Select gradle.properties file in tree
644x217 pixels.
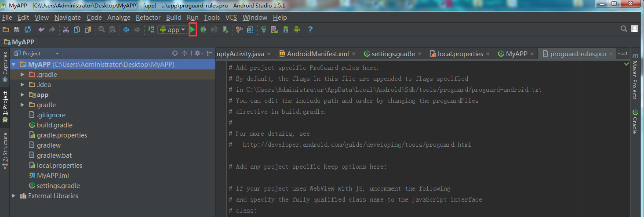pyautogui.click(x=62, y=135)
